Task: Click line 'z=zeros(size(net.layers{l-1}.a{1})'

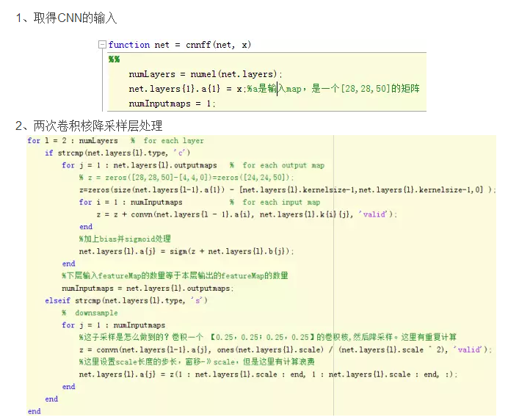Action: 287,190
